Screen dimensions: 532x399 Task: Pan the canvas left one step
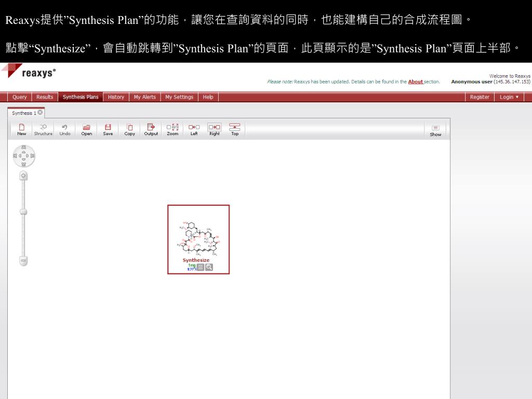tap(20, 156)
